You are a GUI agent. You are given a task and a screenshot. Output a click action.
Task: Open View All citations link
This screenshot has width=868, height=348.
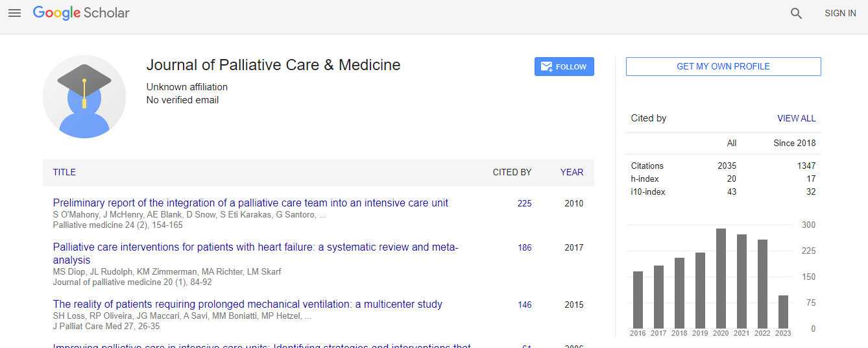pyautogui.click(x=796, y=118)
